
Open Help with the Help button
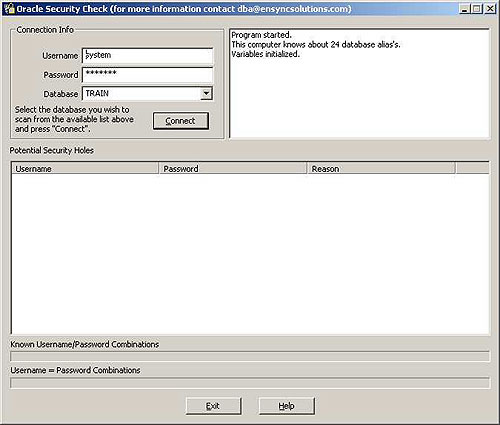pos(286,406)
